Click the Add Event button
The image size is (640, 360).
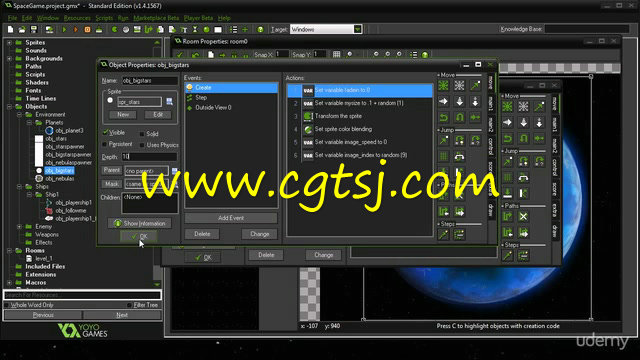click(231, 218)
